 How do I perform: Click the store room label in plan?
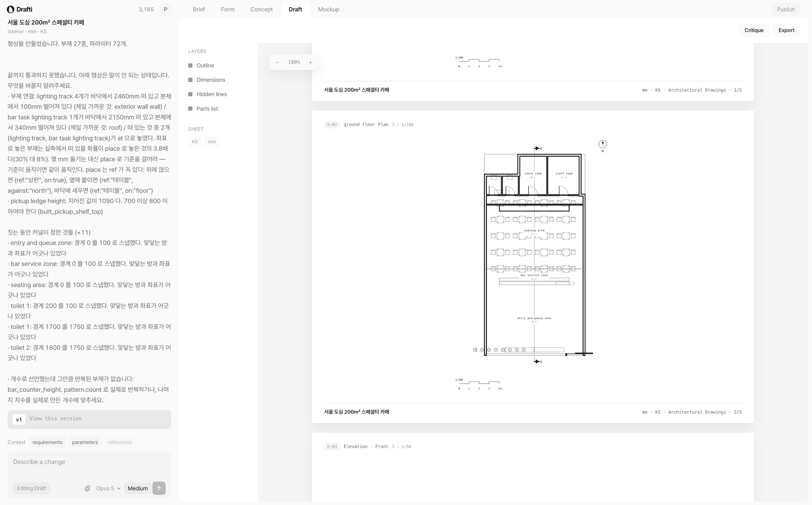point(533,174)
